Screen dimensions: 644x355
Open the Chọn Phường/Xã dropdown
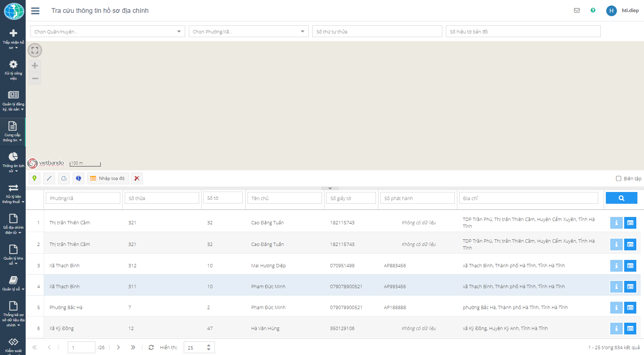point(248,32)
